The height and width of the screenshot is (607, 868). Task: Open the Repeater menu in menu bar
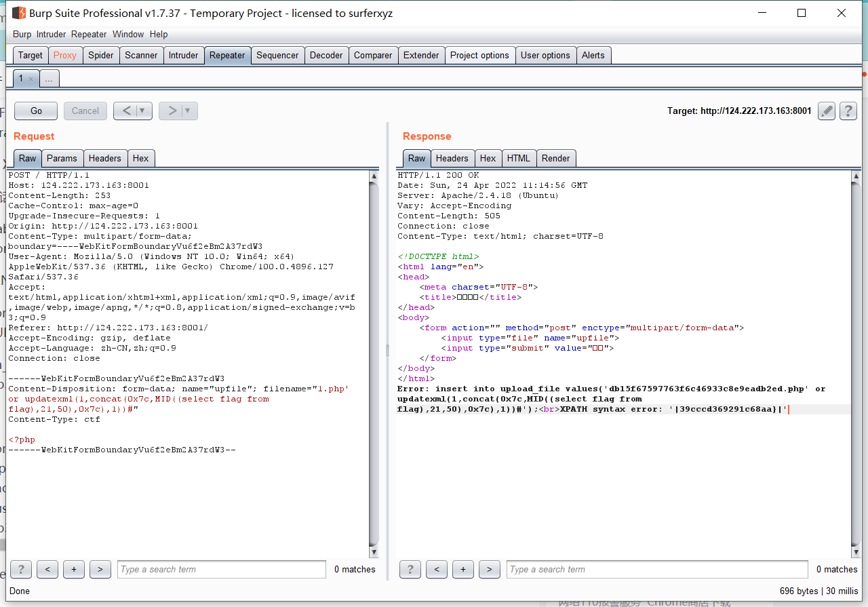89,35
